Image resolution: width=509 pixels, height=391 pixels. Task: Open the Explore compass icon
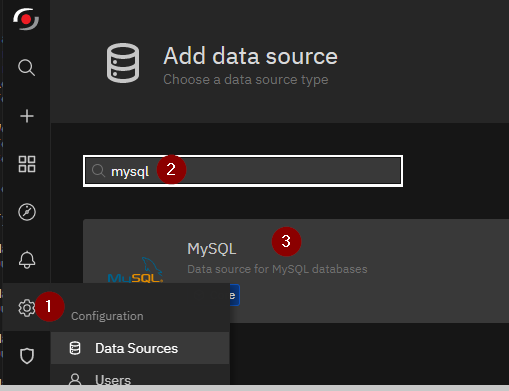(x=27, y=212)
